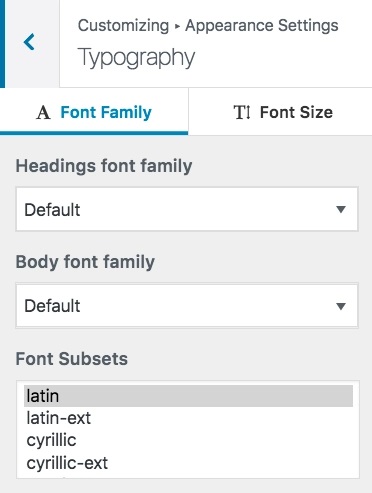Click the Font Subsets label

(72, 359)
